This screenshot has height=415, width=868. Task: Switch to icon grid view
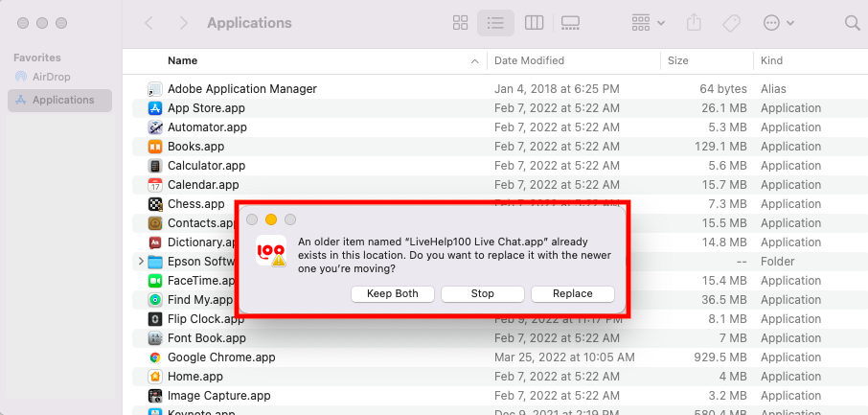tap(461, 23)
